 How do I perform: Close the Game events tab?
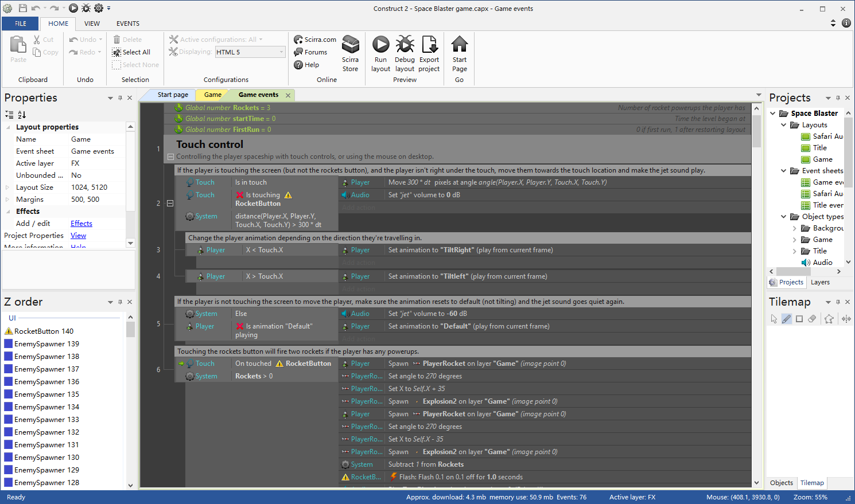288,95
